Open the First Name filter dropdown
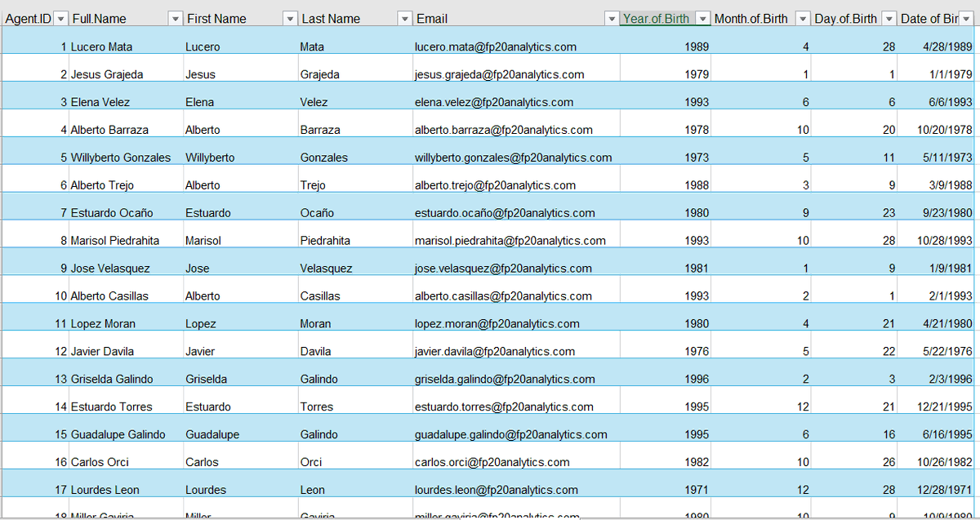 [290, 18]
